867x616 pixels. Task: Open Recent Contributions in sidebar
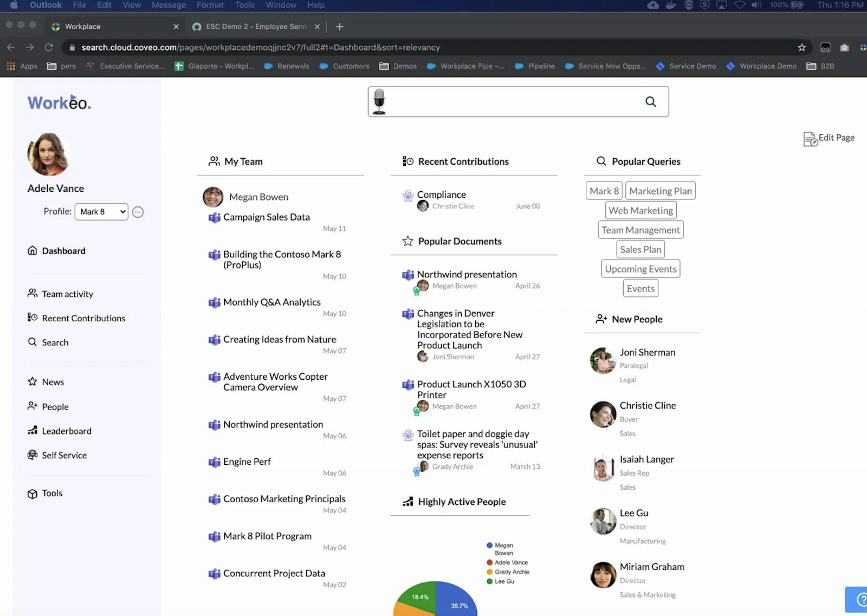84,318
